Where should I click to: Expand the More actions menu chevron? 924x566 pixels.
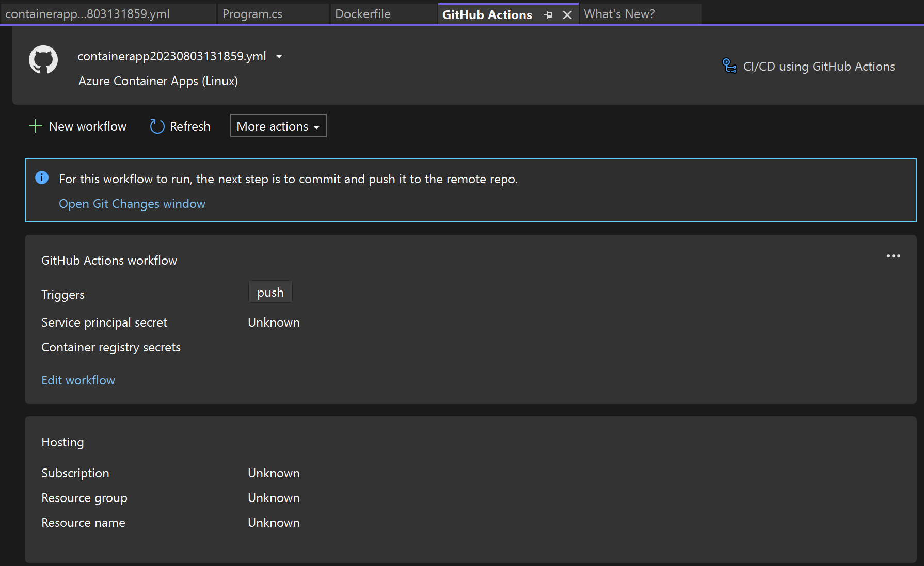coord(317,126)
